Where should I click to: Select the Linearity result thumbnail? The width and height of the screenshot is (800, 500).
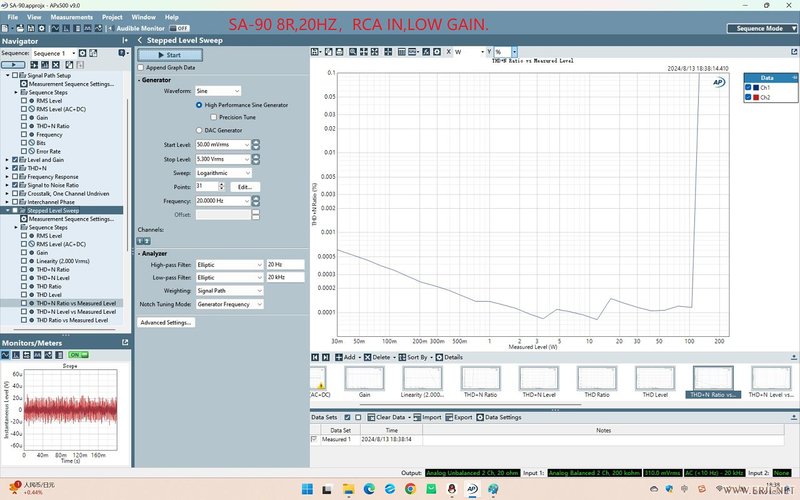click(423, 380)
